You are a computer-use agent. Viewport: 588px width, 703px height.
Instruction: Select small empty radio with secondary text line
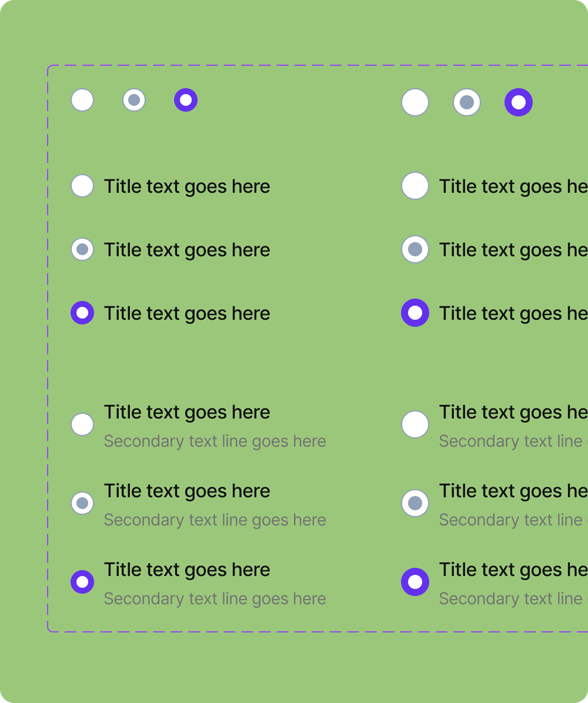point(82,424)
